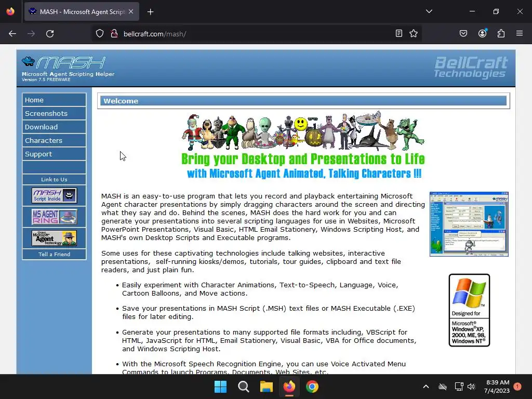Image resolution: width=532 pixels, height=399 pixels.
Task: Open a new tab with the plus button
Action: click(x=150, y=12)
